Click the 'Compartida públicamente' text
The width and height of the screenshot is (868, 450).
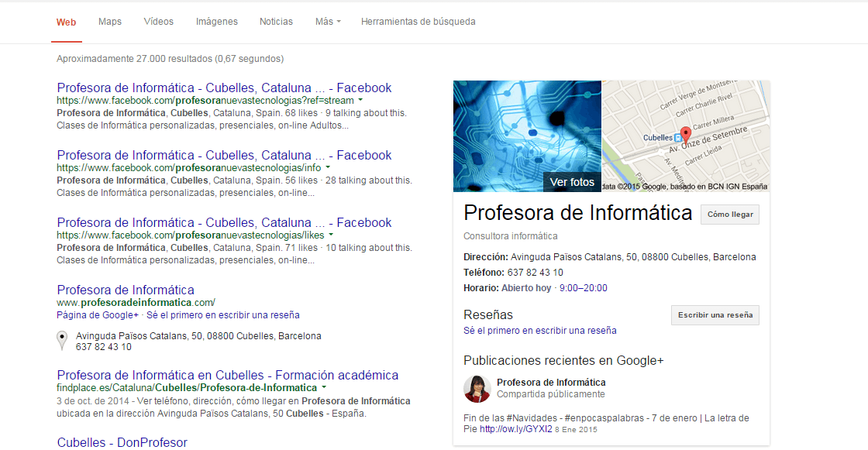551,394
